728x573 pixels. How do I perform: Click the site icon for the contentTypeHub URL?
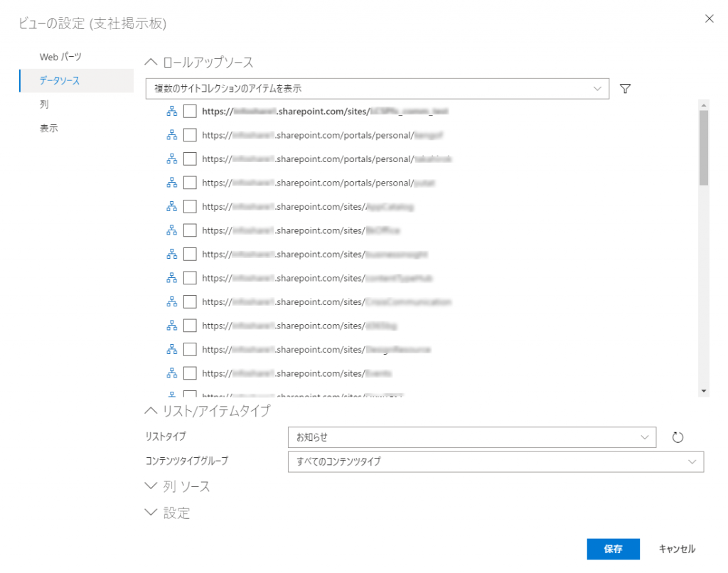click(171, 278)
